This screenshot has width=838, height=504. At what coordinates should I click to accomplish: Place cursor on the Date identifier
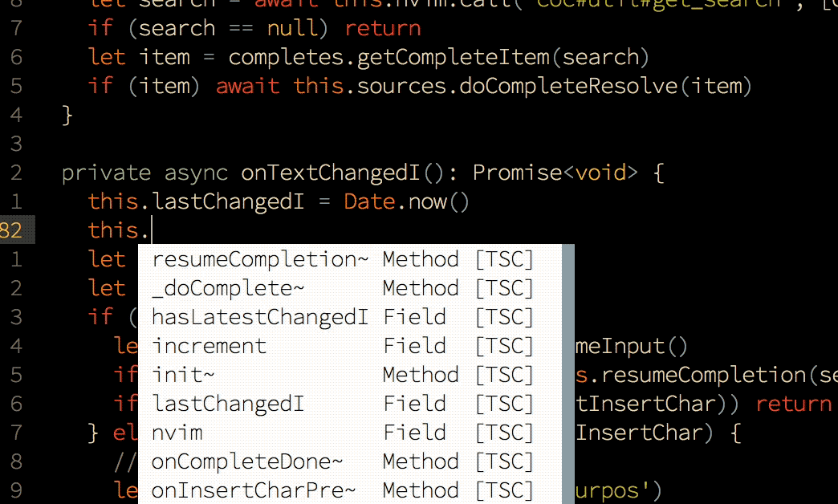[369, 201]
